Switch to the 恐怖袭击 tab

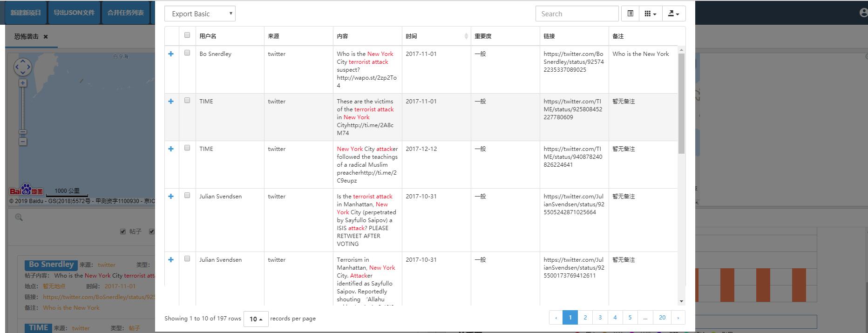pos(27,36)
